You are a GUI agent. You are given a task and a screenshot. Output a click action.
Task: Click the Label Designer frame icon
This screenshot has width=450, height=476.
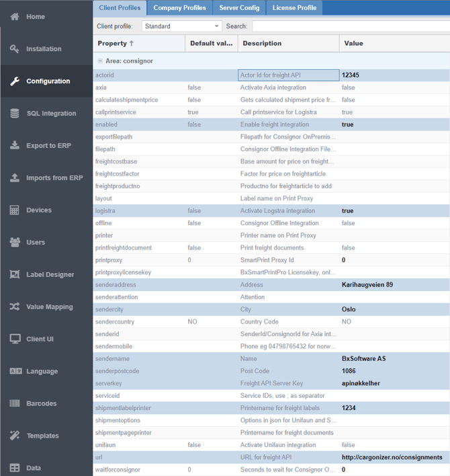tap(15, 274)
